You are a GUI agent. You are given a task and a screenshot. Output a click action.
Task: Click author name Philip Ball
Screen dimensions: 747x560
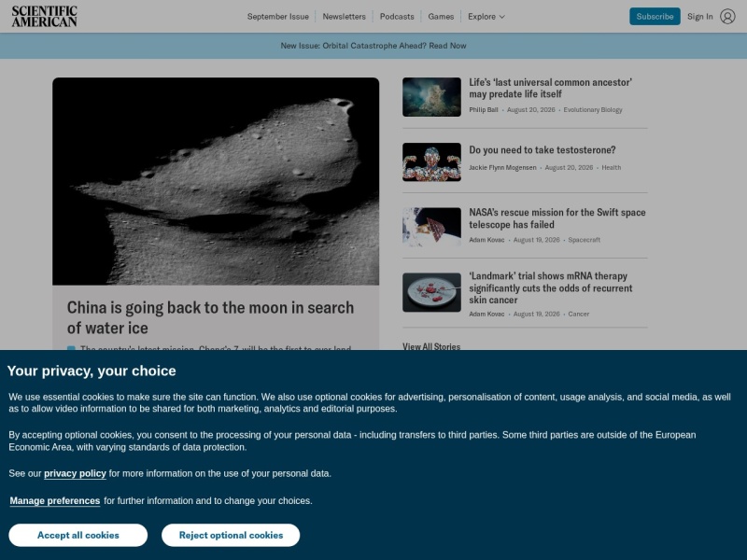pyautogui.click(x=483, y=110)
